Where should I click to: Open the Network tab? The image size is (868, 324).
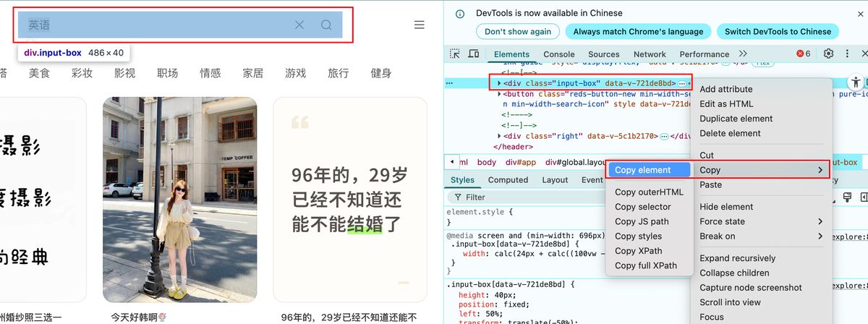point(650,54)
